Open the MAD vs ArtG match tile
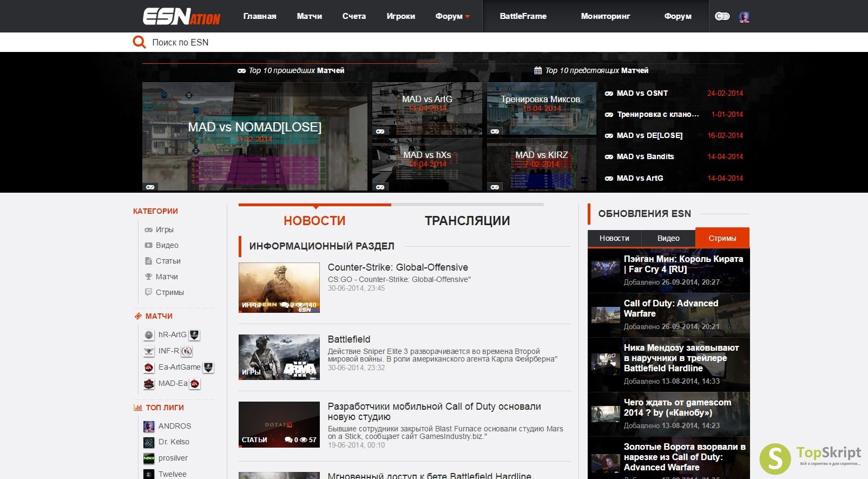This screenshot has width=868, height=479. [x=427, y=109]
